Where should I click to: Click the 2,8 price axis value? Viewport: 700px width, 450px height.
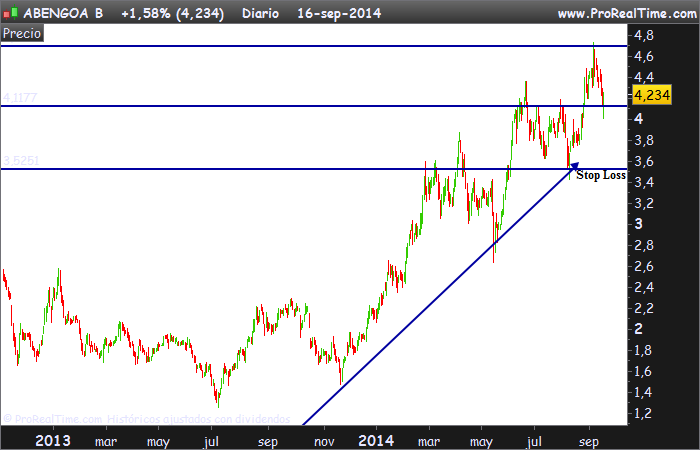tap(644, 245)
